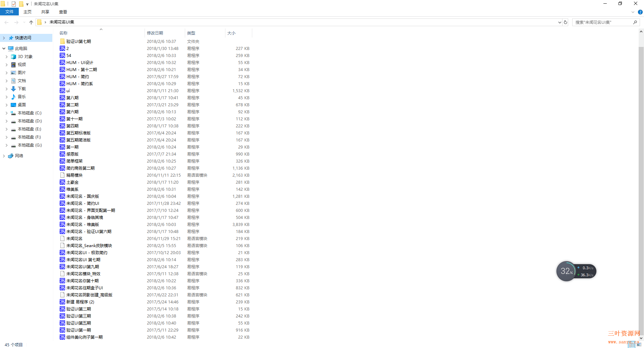
Task: Switch to large icons view in status bar
Action: (639, 344)
